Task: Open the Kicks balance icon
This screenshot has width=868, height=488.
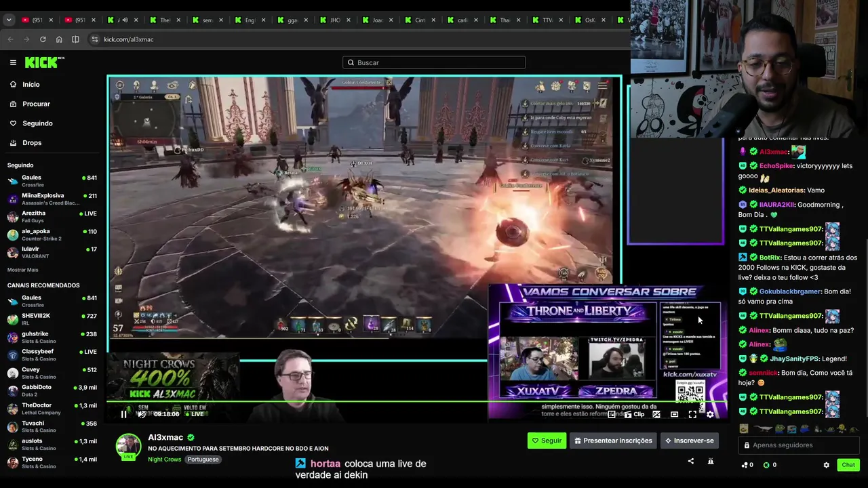Action: tap(766, 465)
